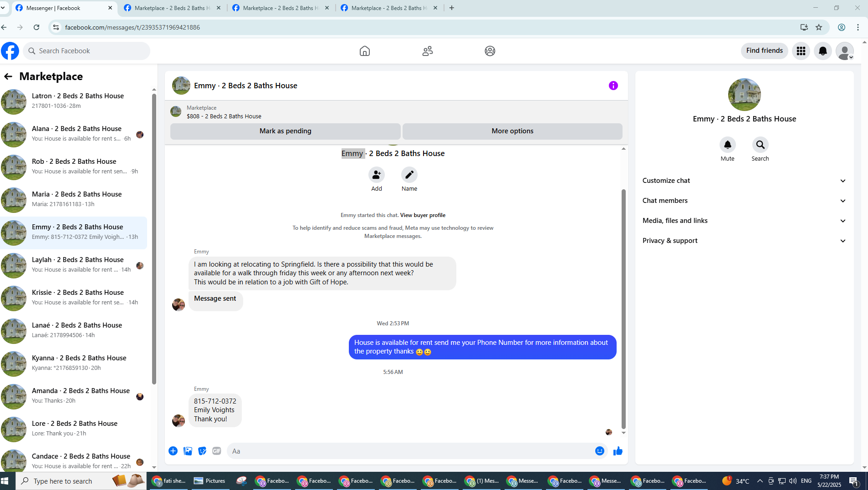The width and height of the screenshot is (868, 490).
Task: Open Chrome tab search dropdown
Action: (x=3, y=8)
